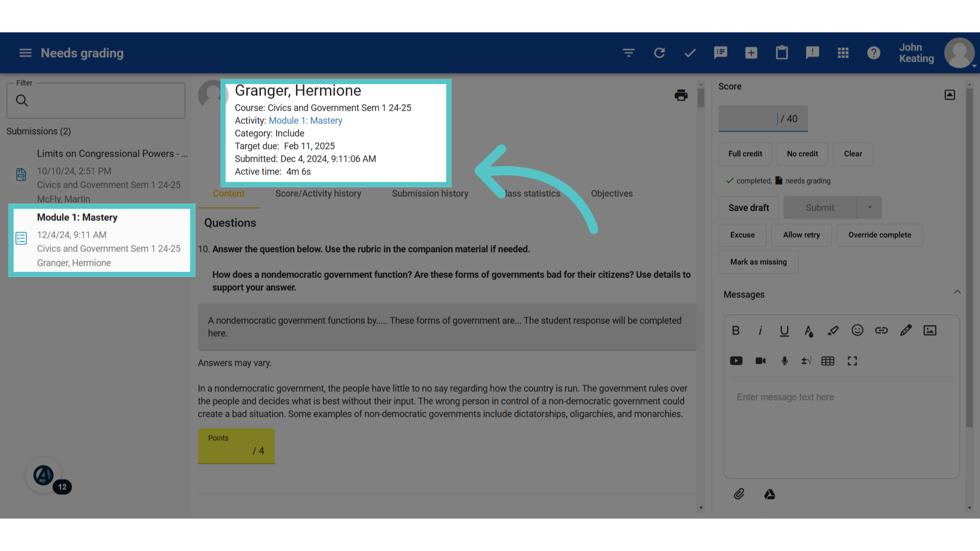980x551 pixels.
Task: Click Override complete button
Action: 880,235
